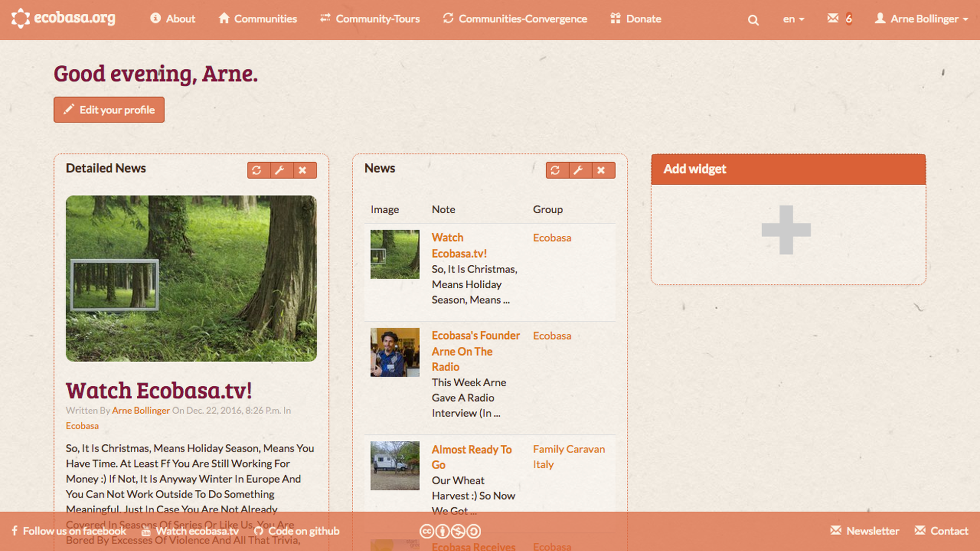
Task: Open Communities-Convergence page
Action: coord(515,19)
